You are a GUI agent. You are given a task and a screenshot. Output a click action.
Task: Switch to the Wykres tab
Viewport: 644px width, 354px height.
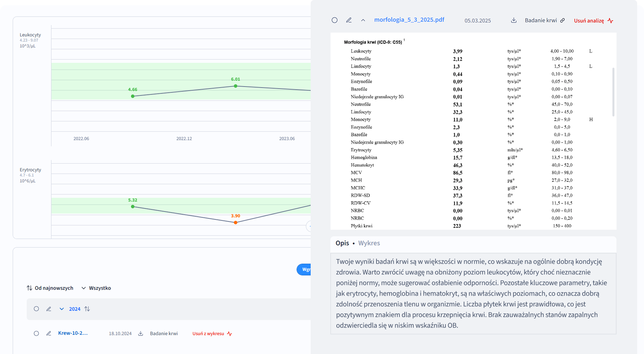[369, 243]
